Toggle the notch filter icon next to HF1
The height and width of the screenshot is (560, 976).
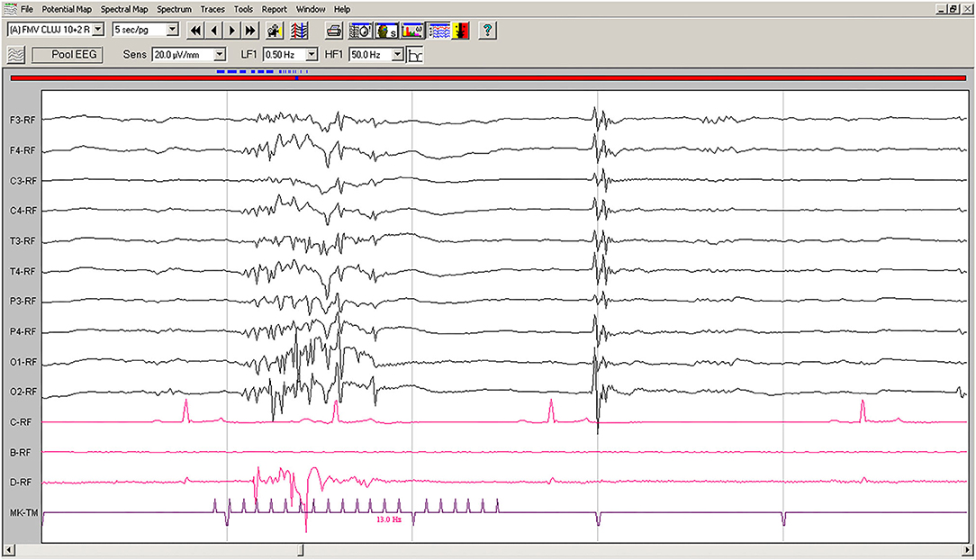click(414, 55)
